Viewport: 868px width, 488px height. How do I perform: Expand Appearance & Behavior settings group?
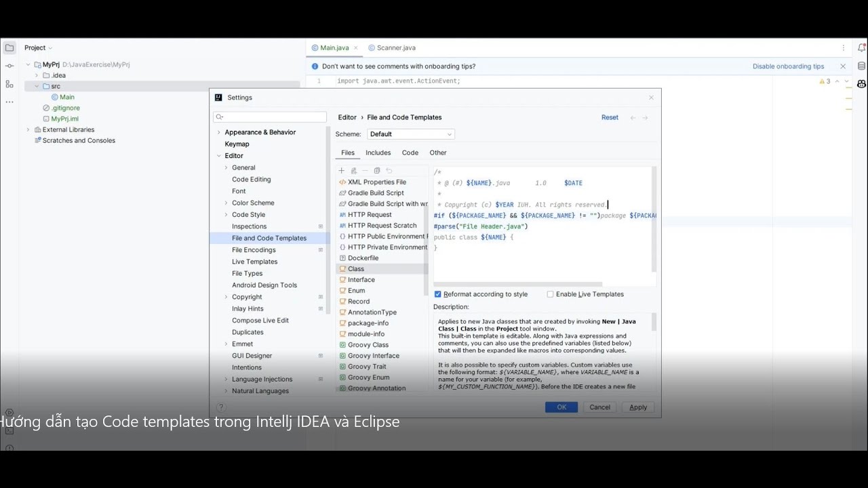point(218,132)
